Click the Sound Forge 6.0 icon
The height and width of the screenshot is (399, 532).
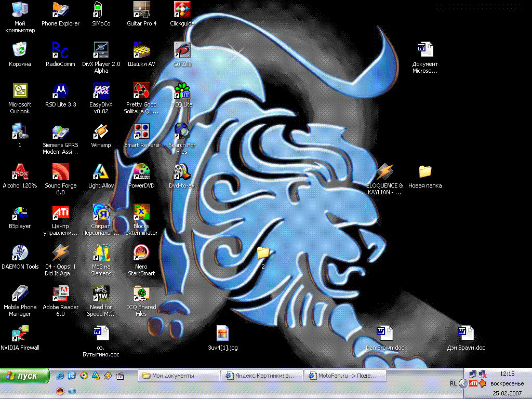tap(60, 171)
